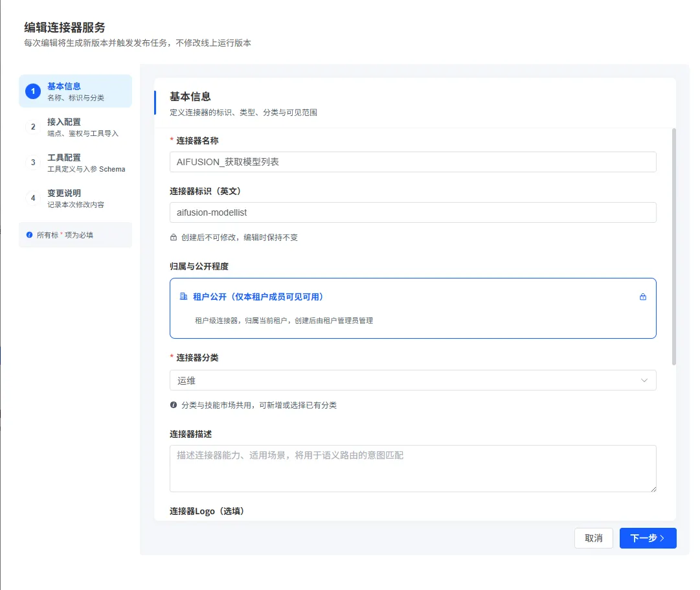Click the form's vertical scrollbar

[x=674, y=247]
